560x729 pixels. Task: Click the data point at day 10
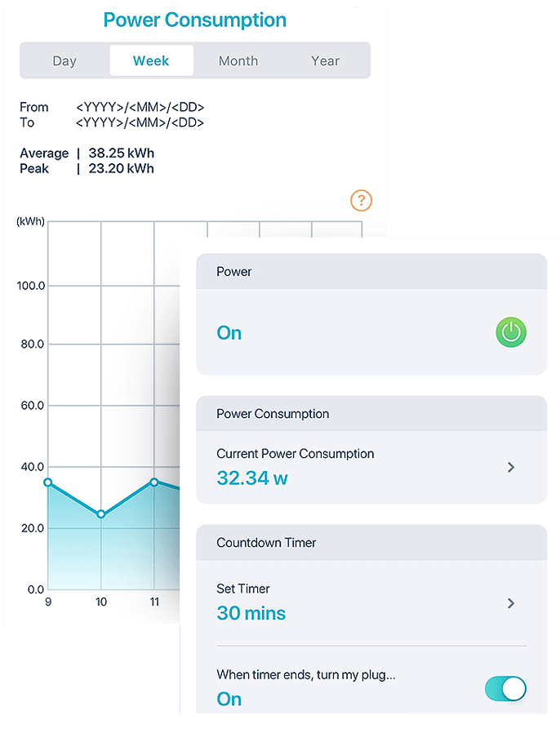[x=101, y=514]
